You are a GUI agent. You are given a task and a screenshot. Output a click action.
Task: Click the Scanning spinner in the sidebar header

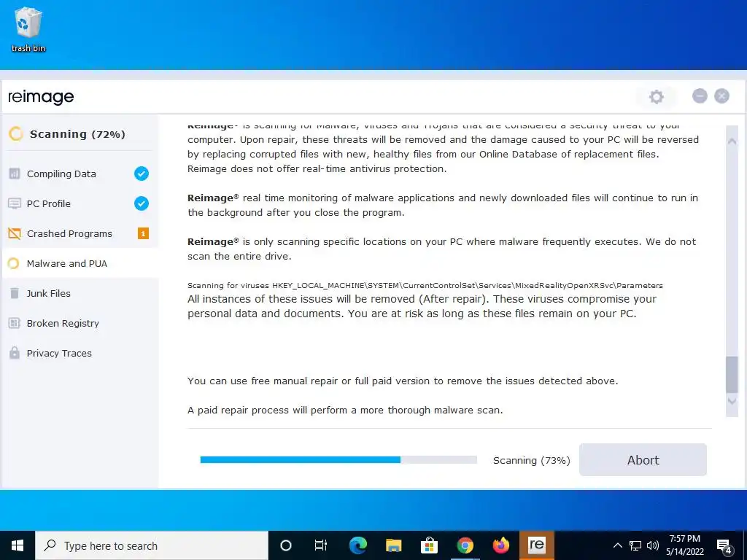coord(16,134)
